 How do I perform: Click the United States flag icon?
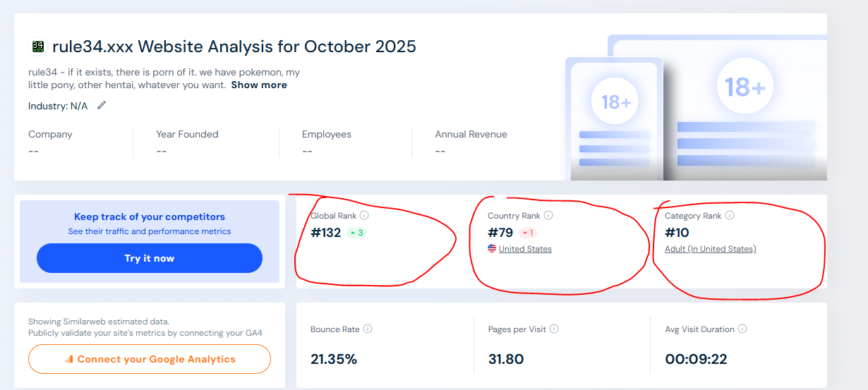tap(492, 249)
